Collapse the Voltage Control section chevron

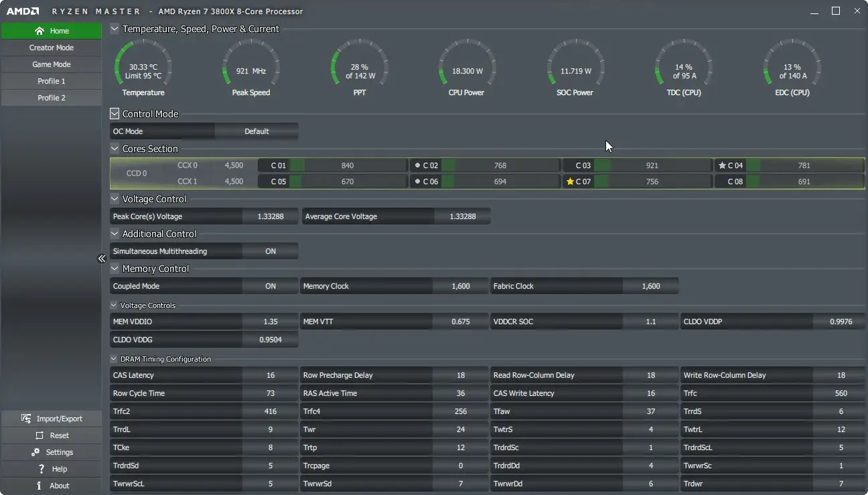[x=115, y=199]
